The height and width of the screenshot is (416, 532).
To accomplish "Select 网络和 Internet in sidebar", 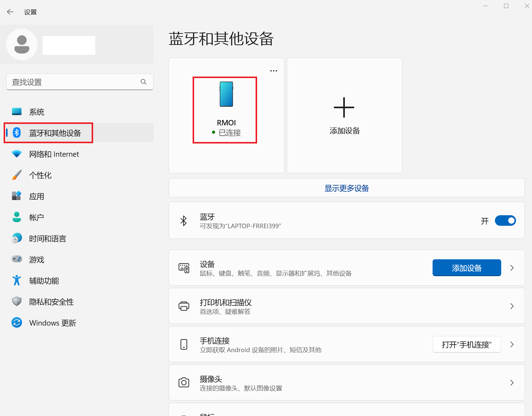I will point(54,154).
